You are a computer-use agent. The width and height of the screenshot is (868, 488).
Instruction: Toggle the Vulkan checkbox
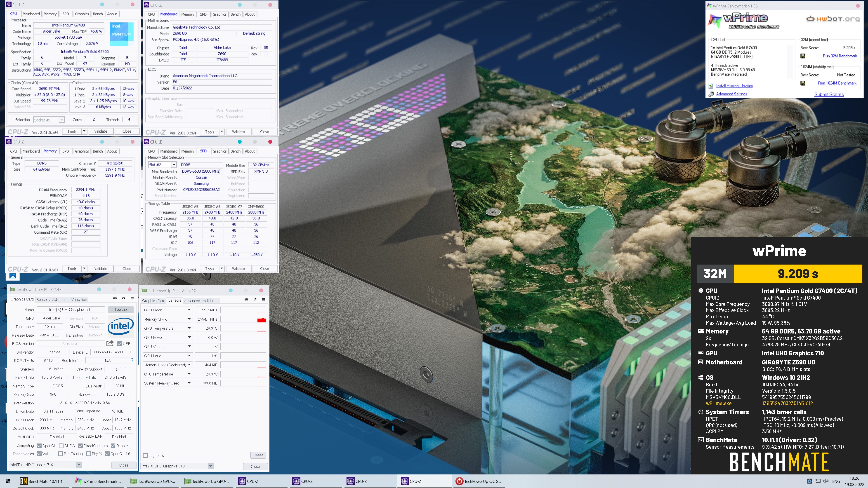39,454
